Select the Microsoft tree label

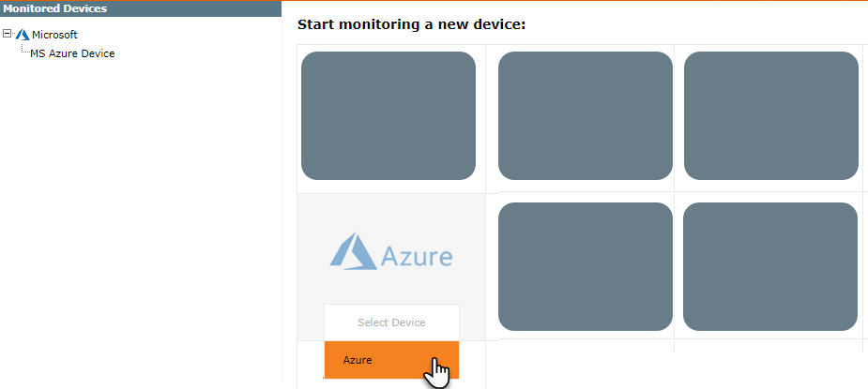[54, 35]
